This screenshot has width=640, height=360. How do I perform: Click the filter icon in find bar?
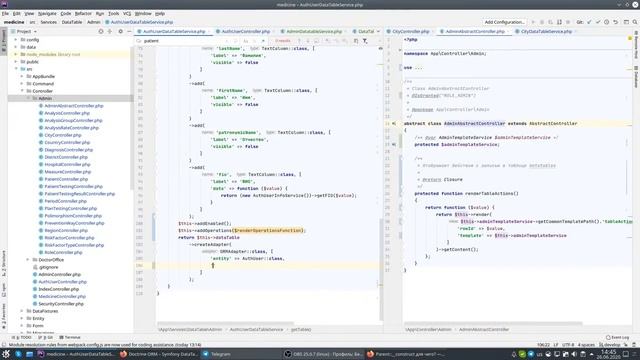pos(365,41)
